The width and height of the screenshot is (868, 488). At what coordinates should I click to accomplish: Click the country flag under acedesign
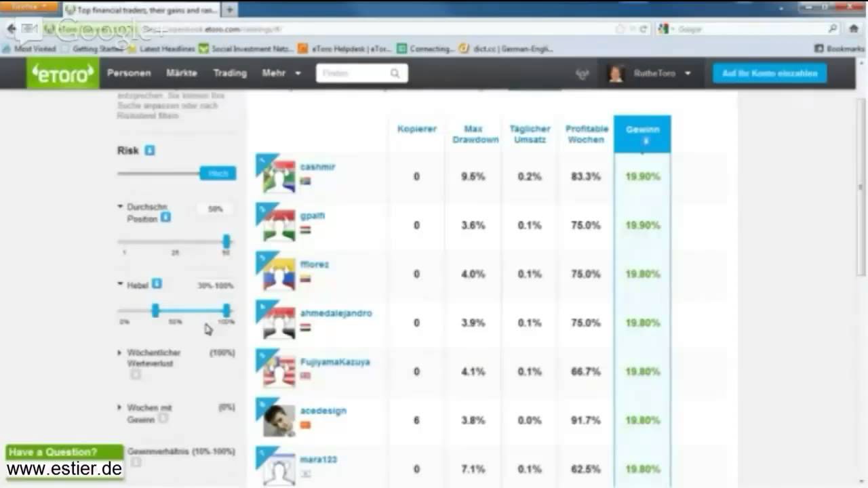(x=305, y=425)
